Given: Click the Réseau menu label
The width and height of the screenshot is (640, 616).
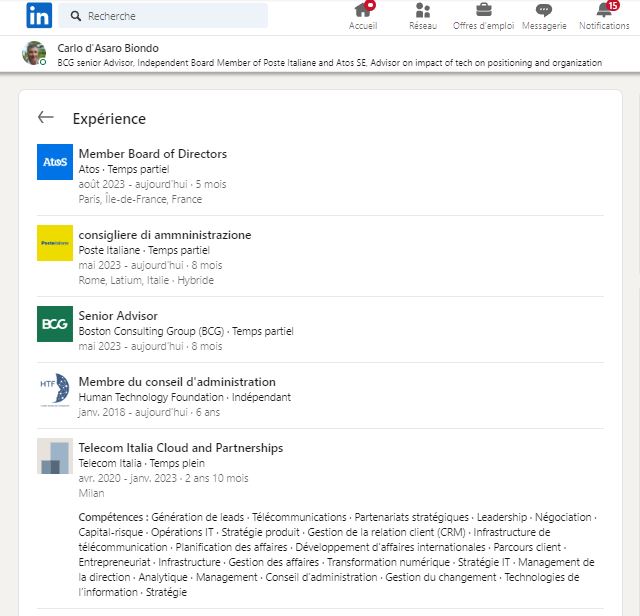Looking at the screenshot, I should 423,26.
